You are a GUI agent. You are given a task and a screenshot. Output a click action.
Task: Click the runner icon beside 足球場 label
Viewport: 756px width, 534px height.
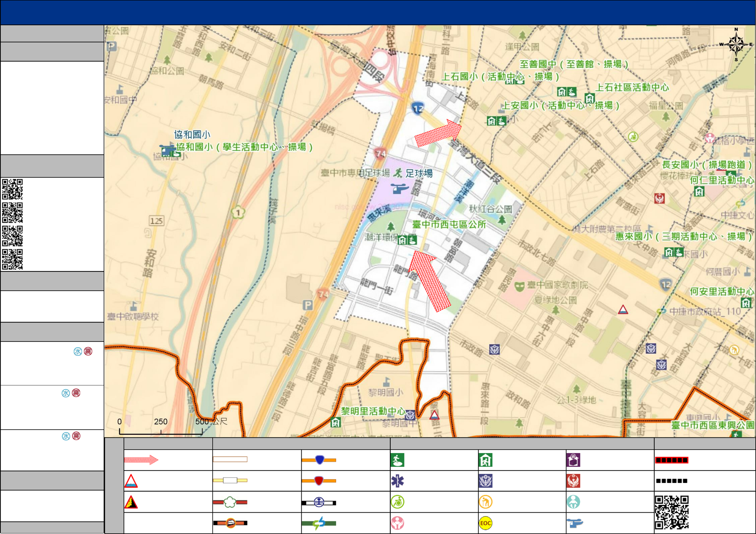tap(398, 173)
